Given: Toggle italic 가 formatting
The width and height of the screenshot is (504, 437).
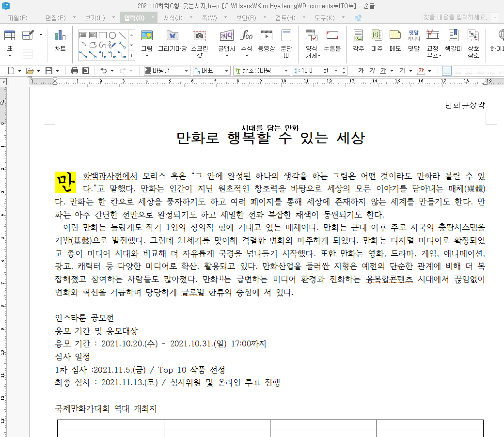Looking at the screenshot, I should 372,70.
